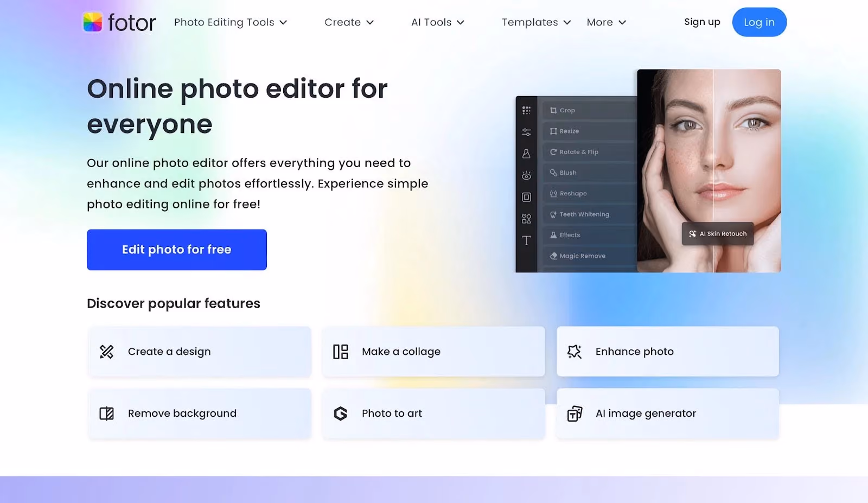The height and width of the screenshot is (503, 868).
Task: Follow the Sign up link
Action: coord(702,22)
